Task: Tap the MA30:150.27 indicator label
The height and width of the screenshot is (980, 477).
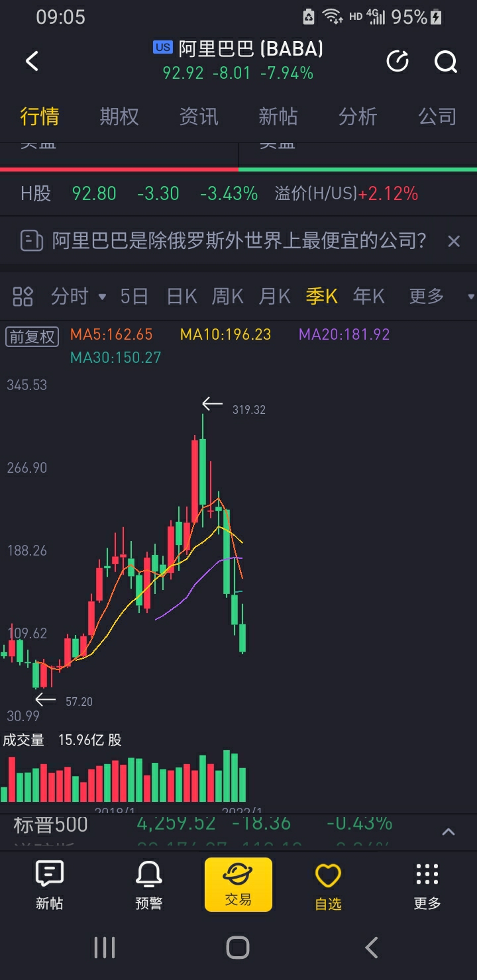Action: click(x=116, y=358)
